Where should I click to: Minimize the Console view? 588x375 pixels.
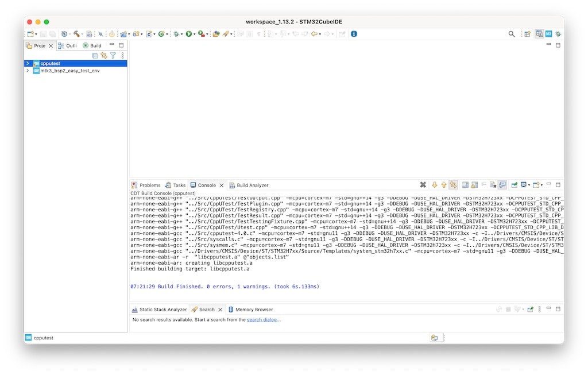tap(550, 185)
